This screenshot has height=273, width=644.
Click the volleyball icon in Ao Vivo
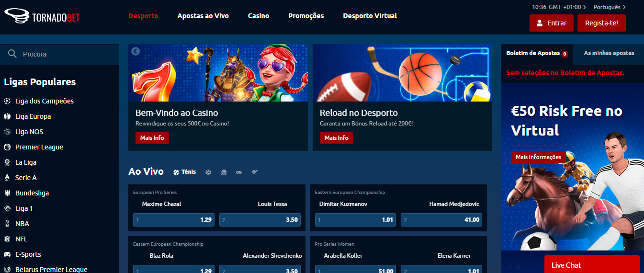[x=208, y=172]
